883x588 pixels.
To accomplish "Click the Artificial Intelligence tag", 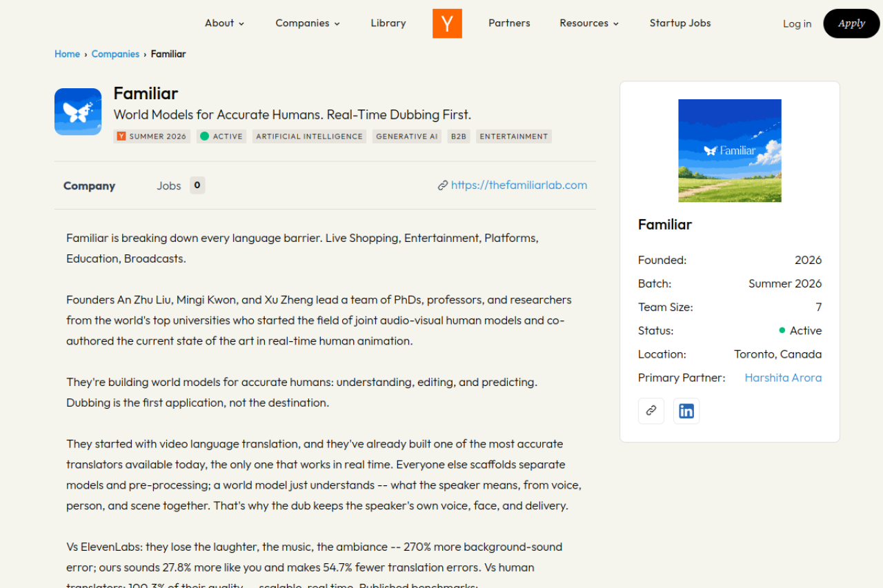I will (x=309, y=136).
